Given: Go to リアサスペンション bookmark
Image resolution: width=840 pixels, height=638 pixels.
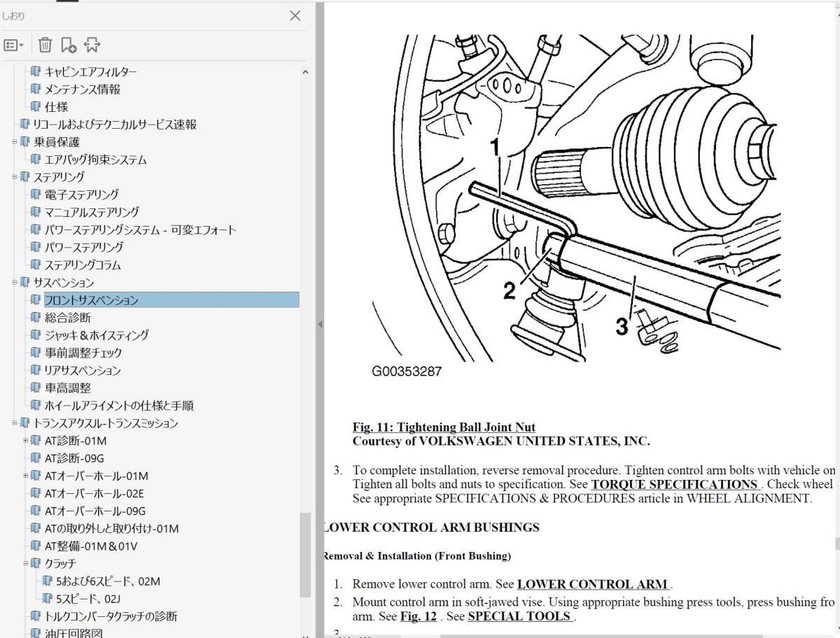Looking at the screenshot, I should (83, 371).
